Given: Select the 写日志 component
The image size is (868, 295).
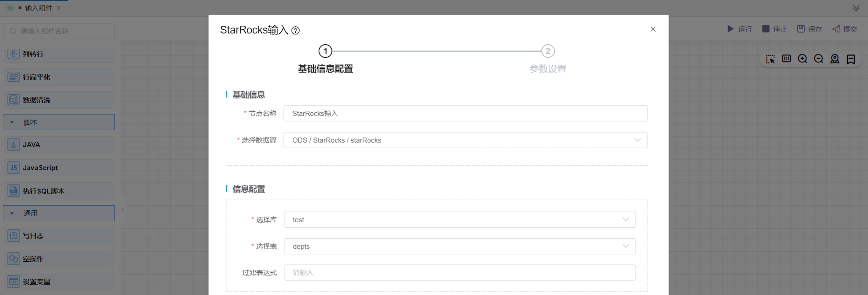Looking at the screenshot, I should (x=59, y=235).
